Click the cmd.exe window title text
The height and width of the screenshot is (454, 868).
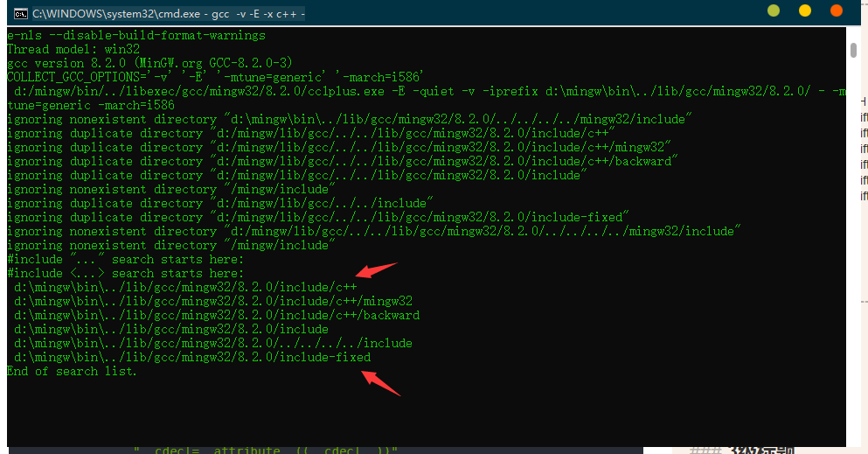(x=169, y=14)
